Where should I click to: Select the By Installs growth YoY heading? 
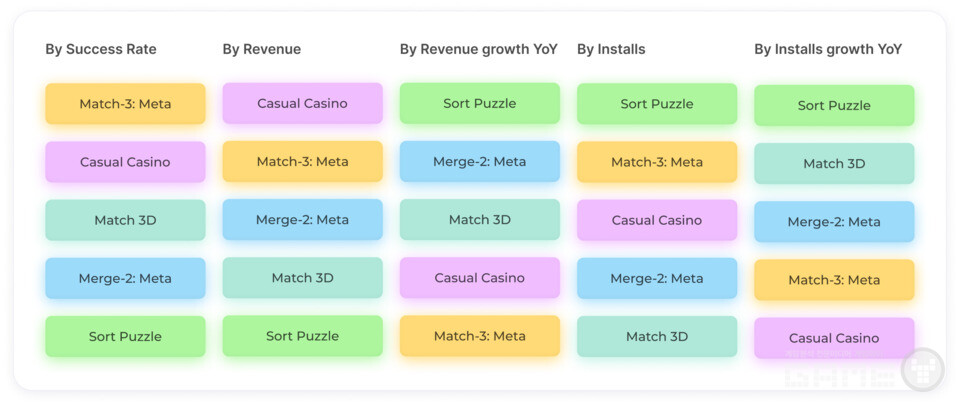(828, 49)
